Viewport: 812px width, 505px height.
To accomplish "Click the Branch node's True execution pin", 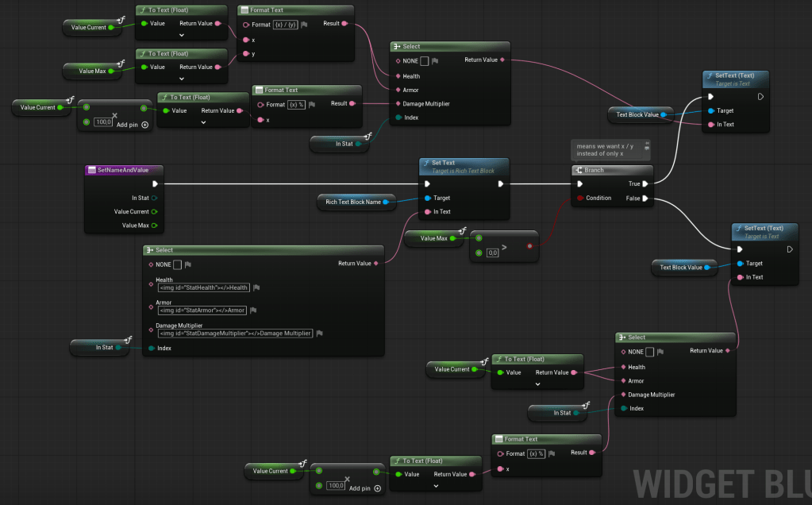I will [645, 184].
